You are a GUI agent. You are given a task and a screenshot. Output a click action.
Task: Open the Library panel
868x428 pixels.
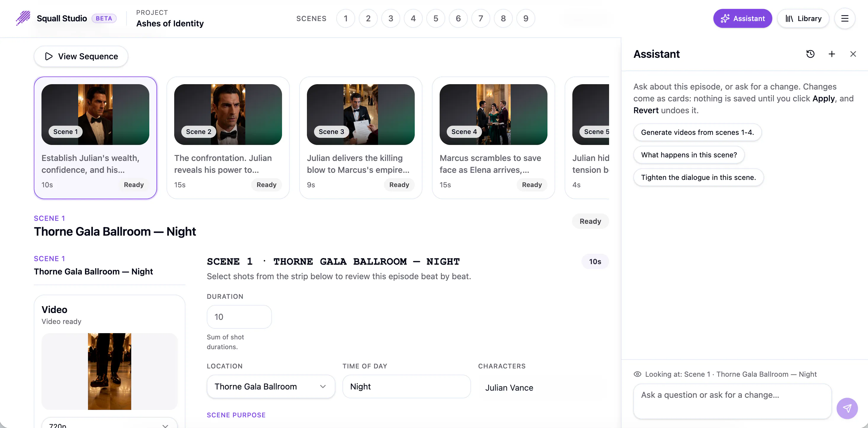(x=803, y=19)
